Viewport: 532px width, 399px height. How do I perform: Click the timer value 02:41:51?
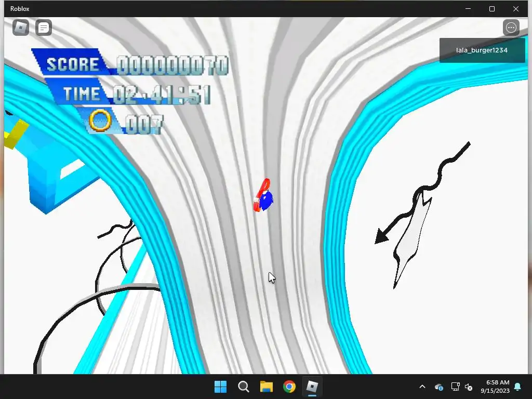(x=162, y=95)
